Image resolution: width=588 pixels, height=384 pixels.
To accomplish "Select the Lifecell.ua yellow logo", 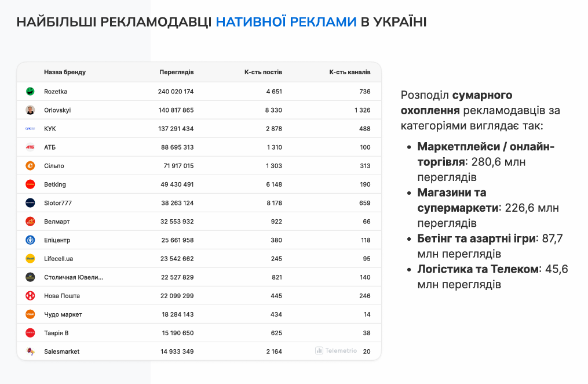I will coord(32,258).
